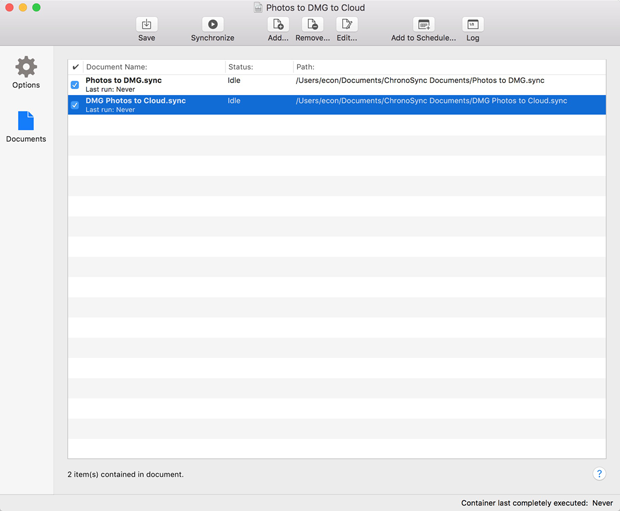620x511 pixels.
Task: Click path of DMG Photos to Cloud.sync
Action: 431,100
